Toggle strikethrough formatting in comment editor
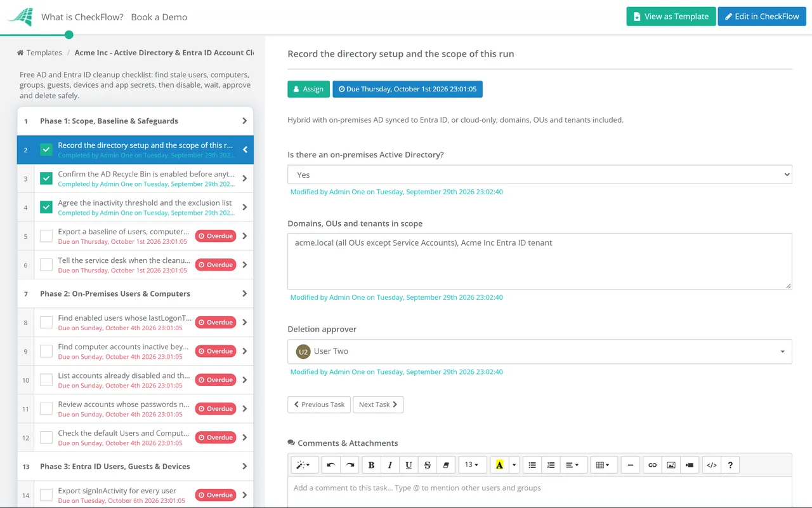This screenshot has width=812, height=508. [428, 465]
